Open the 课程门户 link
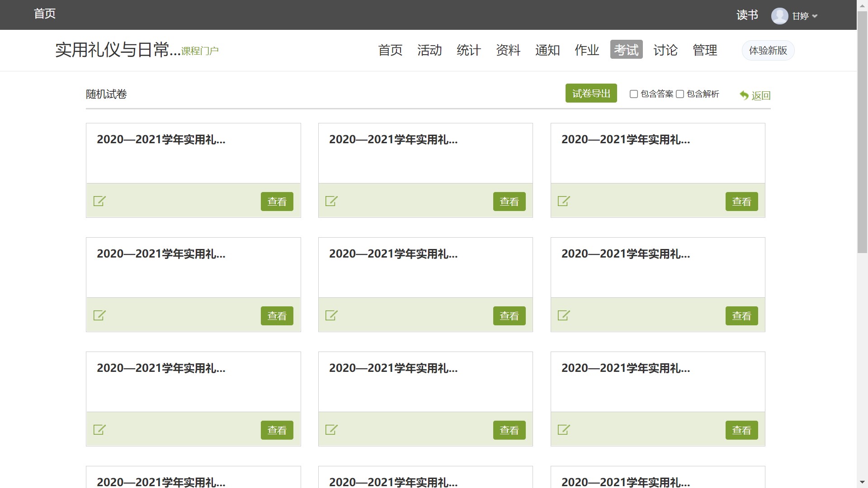Image resolution: width=868 pixels, height=488 pixels. pos(200,51)
